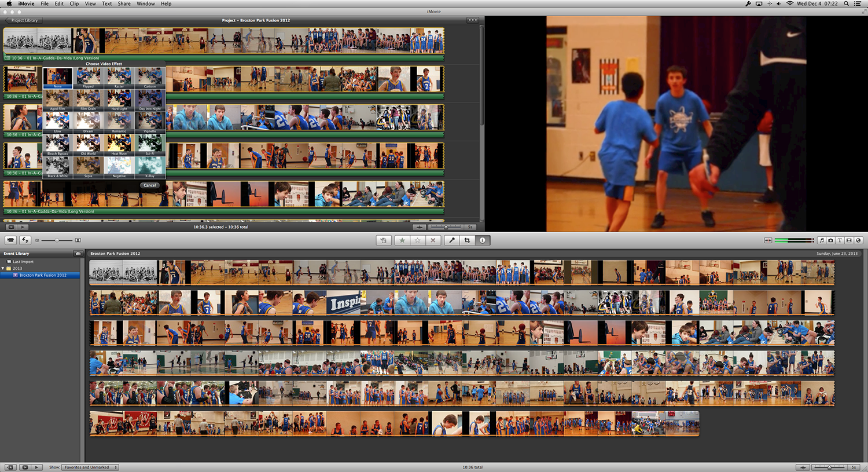Choose the Cartoon video effect
Viewport: 868px width, 472px height.
[x=150, y=78]
